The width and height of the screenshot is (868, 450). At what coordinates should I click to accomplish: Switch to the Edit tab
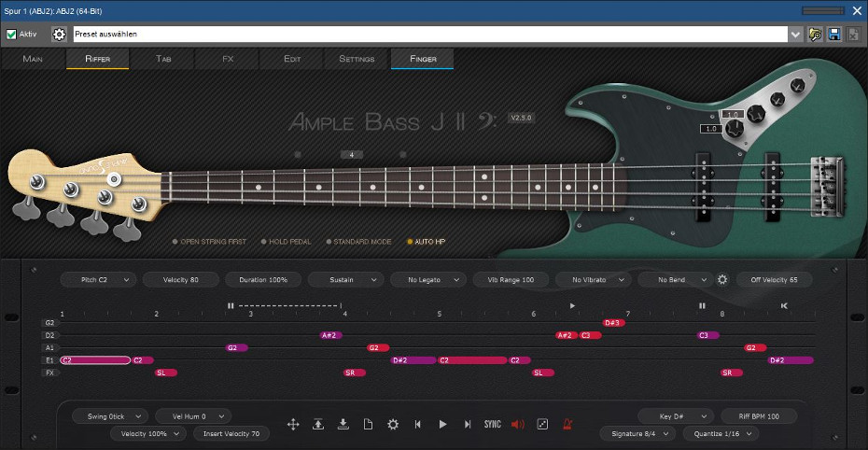292,59
